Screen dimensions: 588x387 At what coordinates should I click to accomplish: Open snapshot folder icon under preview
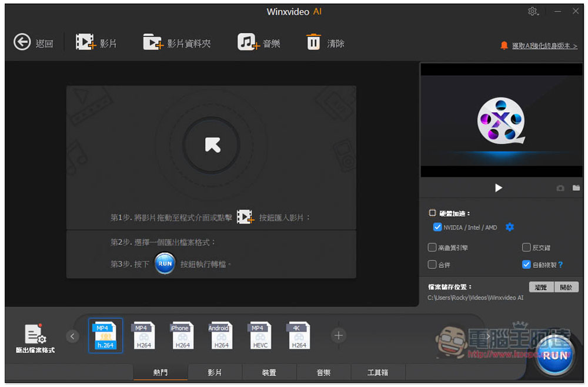tap(576, 188)
